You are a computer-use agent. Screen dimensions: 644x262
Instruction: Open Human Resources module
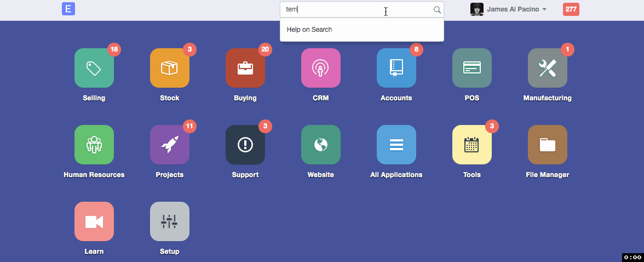pyautogui.click(x=94, y=145)
